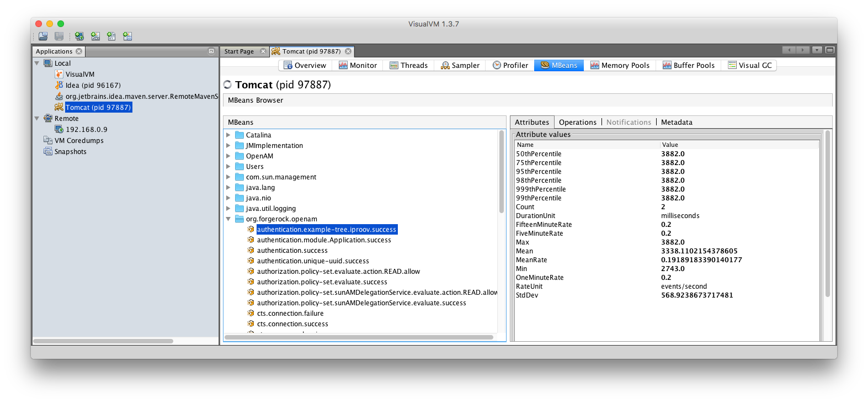Viewport: 868px width, 403px height.
Task: Select the Start Page tab
Action: (239, 51)
